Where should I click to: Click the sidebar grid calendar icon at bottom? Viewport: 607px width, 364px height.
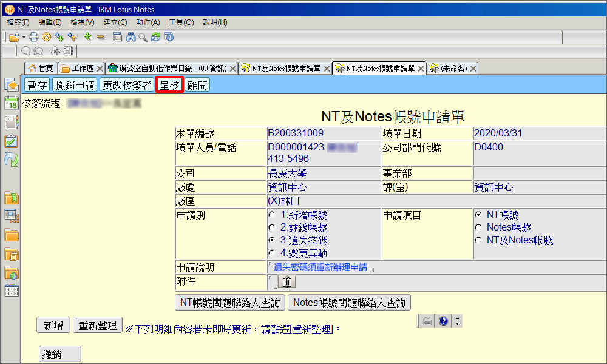coord(11,291)
